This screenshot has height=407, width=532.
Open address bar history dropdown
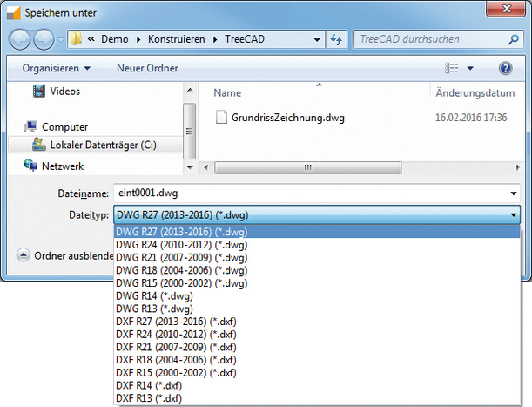click(317, 40)
